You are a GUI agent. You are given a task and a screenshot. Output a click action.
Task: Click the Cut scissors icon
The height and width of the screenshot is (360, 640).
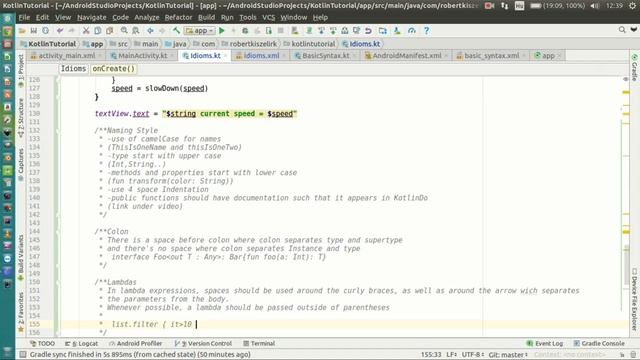click(86, 31)
